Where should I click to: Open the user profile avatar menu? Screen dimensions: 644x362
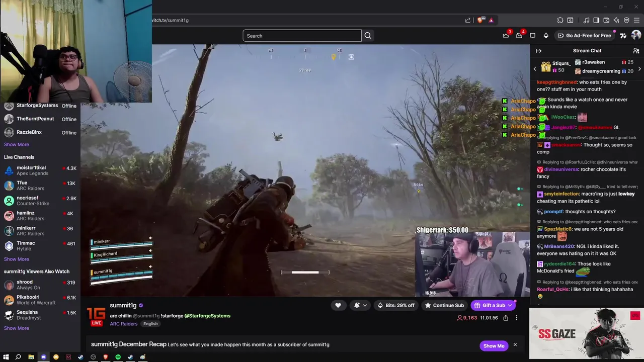coord(636,35)
